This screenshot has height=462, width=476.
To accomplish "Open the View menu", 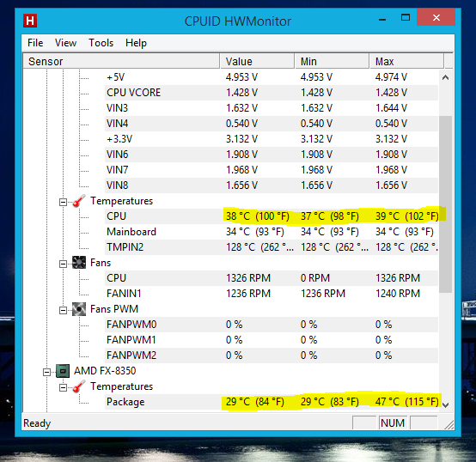I will click(65, 43).
